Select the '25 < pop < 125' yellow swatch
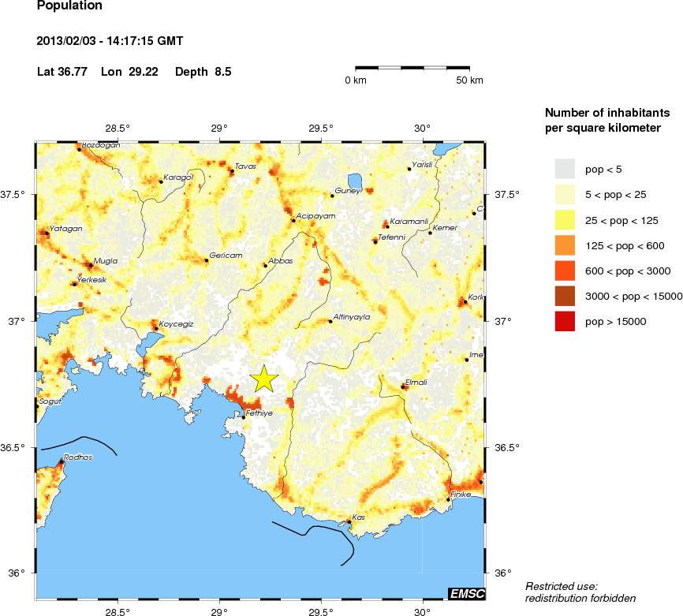 565,220
